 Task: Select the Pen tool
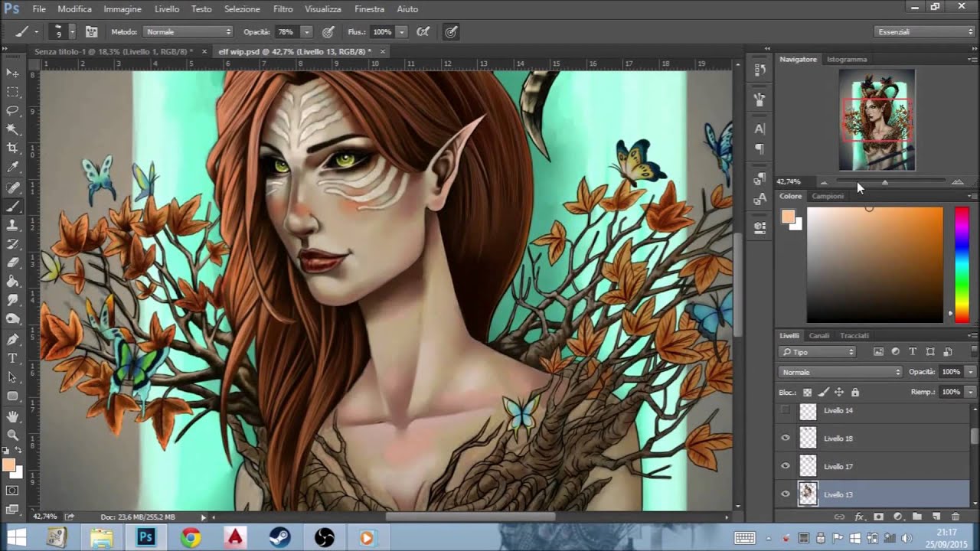[x=12, y=339]
